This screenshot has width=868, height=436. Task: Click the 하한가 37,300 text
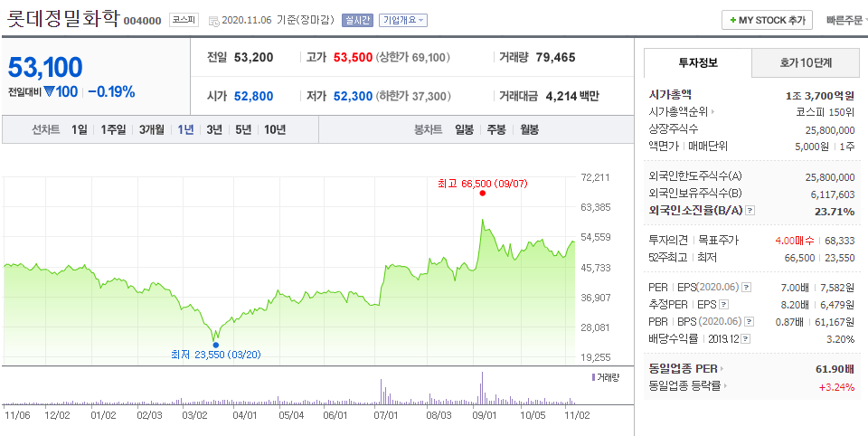(x=413, y=97)
